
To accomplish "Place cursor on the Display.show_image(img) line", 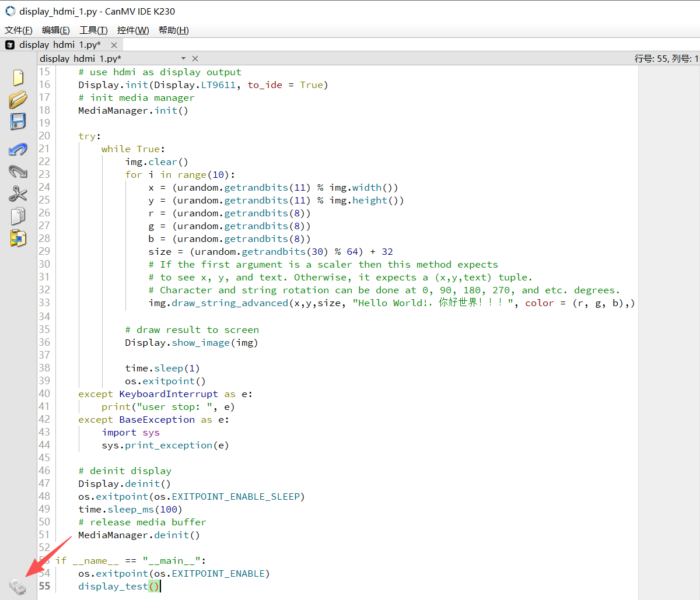I will pyautogui.click(x=191, y=343).
